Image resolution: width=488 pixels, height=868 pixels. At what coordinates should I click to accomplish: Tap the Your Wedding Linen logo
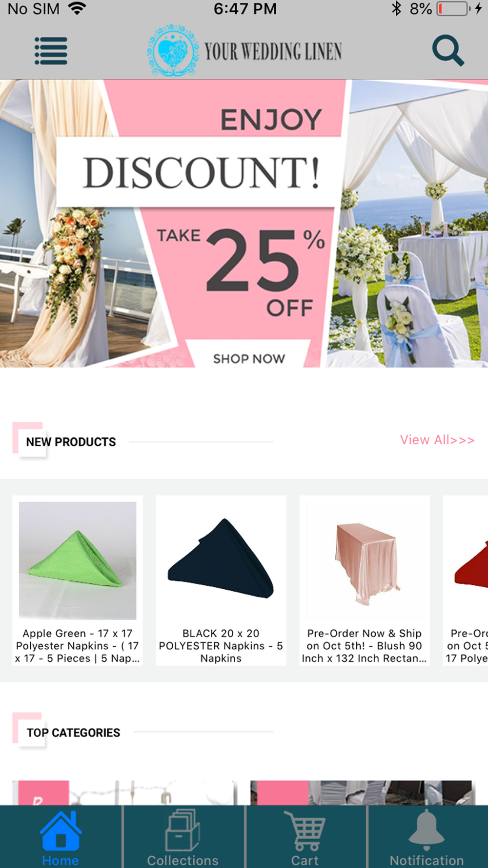click(x=244, y=51)
